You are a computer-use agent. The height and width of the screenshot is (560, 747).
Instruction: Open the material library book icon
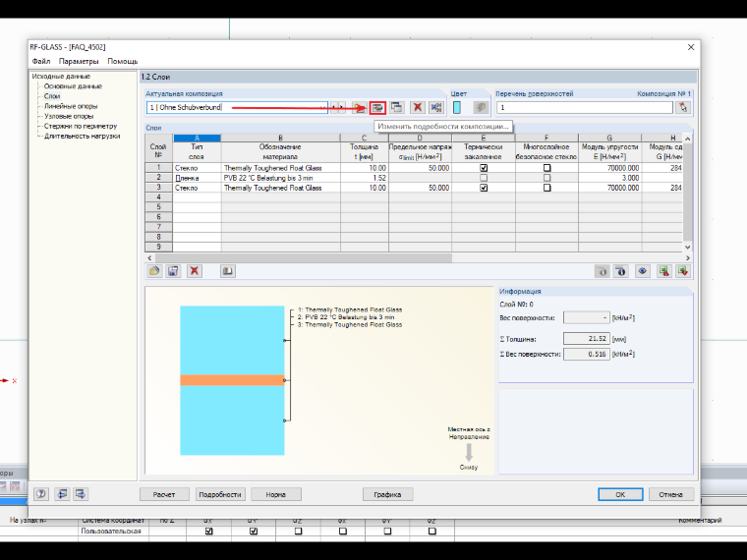pos(228,271)
